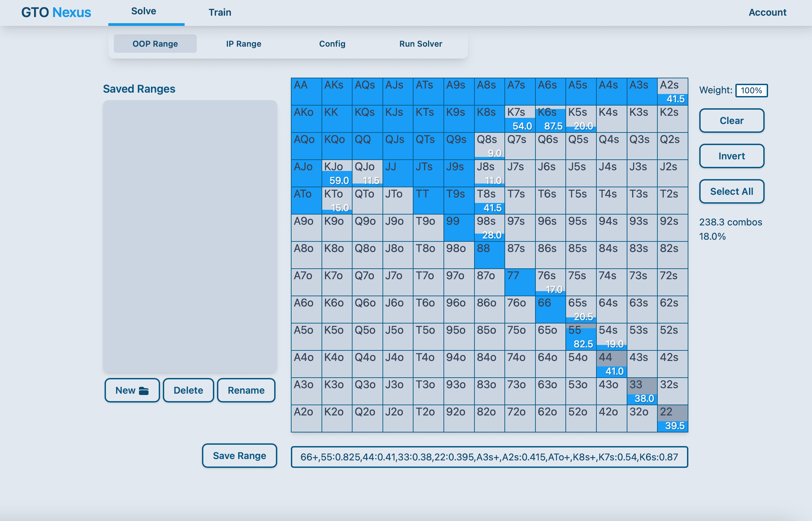Viewport: 812px width, 521px height.
Task: Toggle the AA hand cell
Action: coord(306,92)
